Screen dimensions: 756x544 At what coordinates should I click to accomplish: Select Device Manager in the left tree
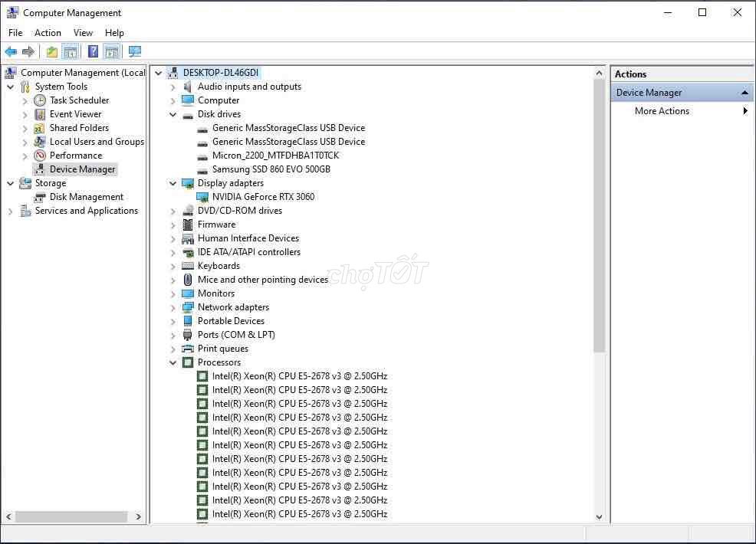[x=83, y=169]
